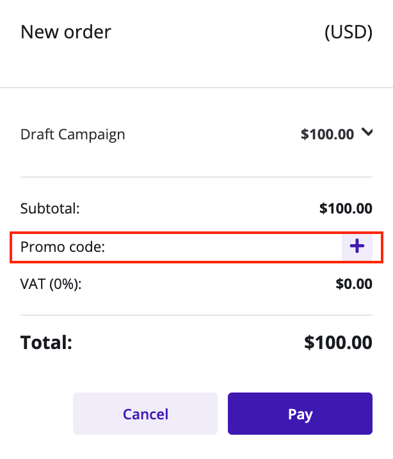Select the bold Total label

(46, 343)
